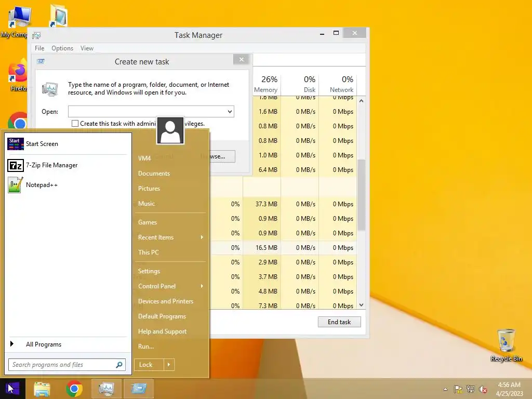Open Recycle Bin on desktop
The width and height of the screenshot is (532, 399).
pyautogui.click(x=506, y=345)
